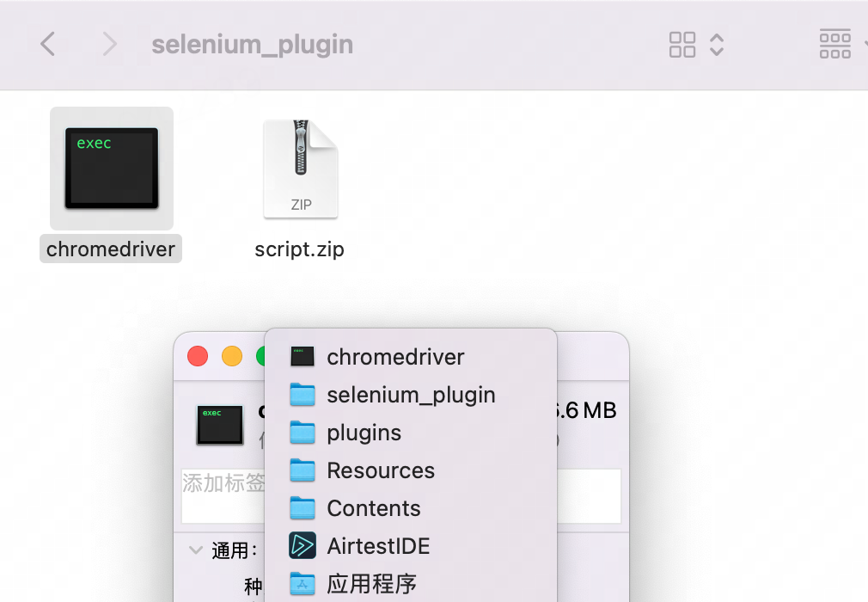The width and height of the screenshot is (868, 602).
Task: Click the plugins folder icon in menu
Action: [303, 432]
